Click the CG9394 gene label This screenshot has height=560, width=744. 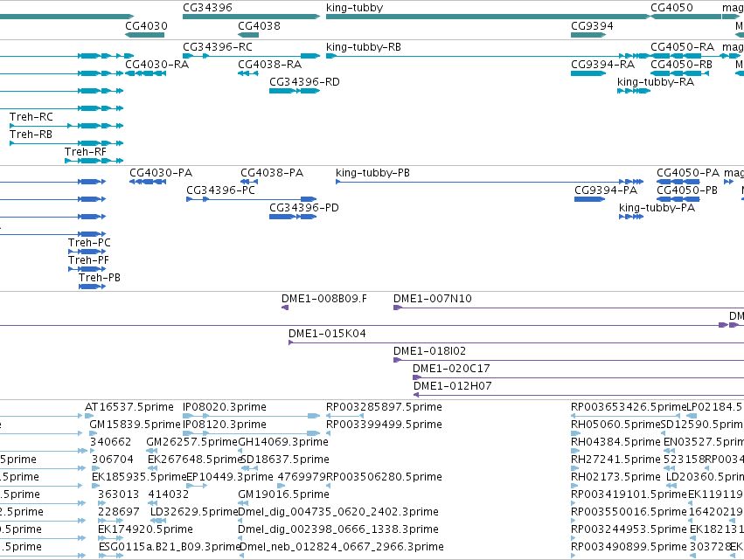tap(592, 26)
